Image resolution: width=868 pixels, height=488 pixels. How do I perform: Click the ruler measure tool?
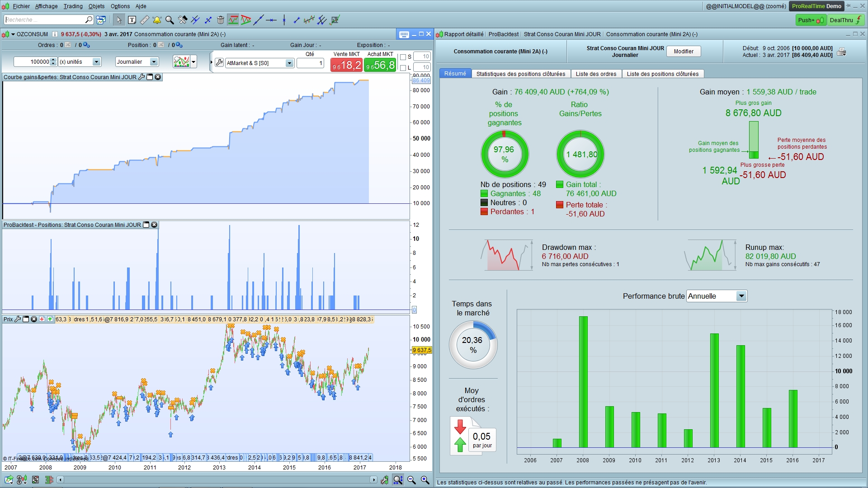pyautogui.click(x=145, y=20)
